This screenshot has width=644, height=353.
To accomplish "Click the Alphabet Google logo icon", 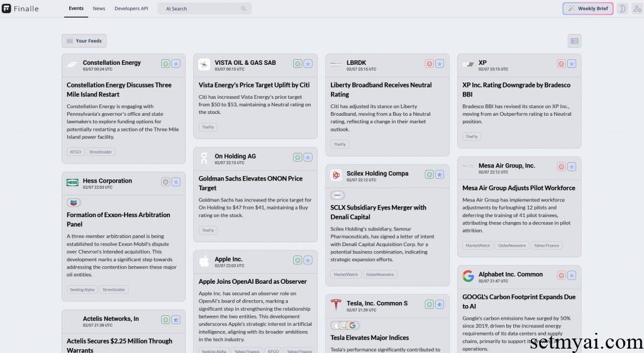I will coord(468,276).
